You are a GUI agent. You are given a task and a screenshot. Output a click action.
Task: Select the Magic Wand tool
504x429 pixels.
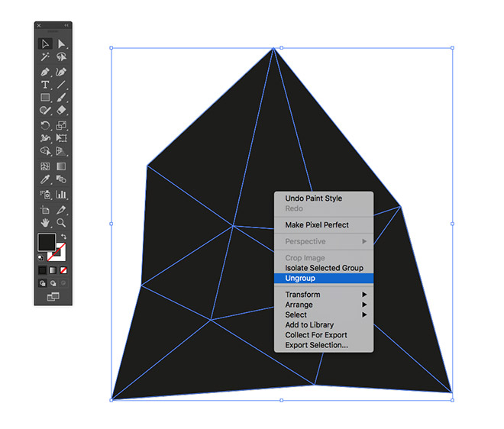coord(45,57)
